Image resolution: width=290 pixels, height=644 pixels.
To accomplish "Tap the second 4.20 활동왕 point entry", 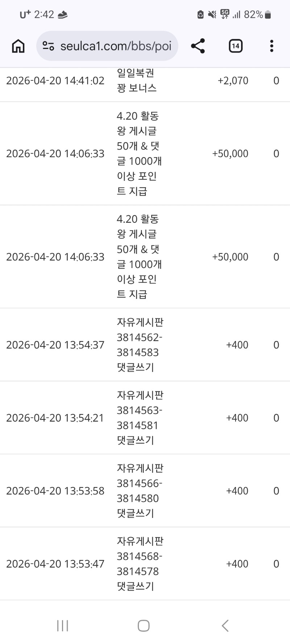I will (x=139, y=257).
